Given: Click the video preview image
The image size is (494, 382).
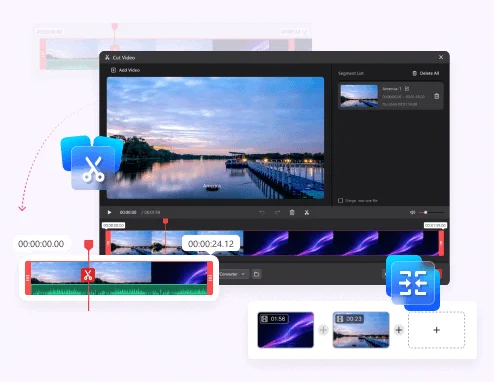Looking at the screenshot, I should click(x=215, y=138).
